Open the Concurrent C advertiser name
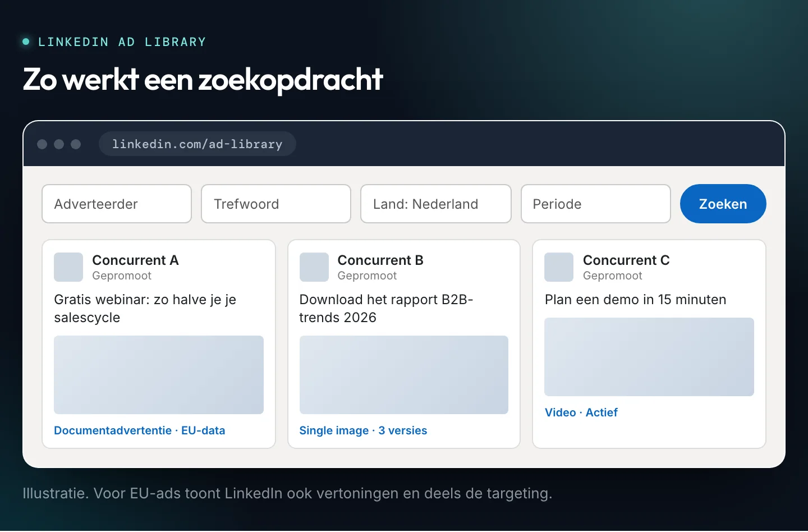 click(626, 260)
